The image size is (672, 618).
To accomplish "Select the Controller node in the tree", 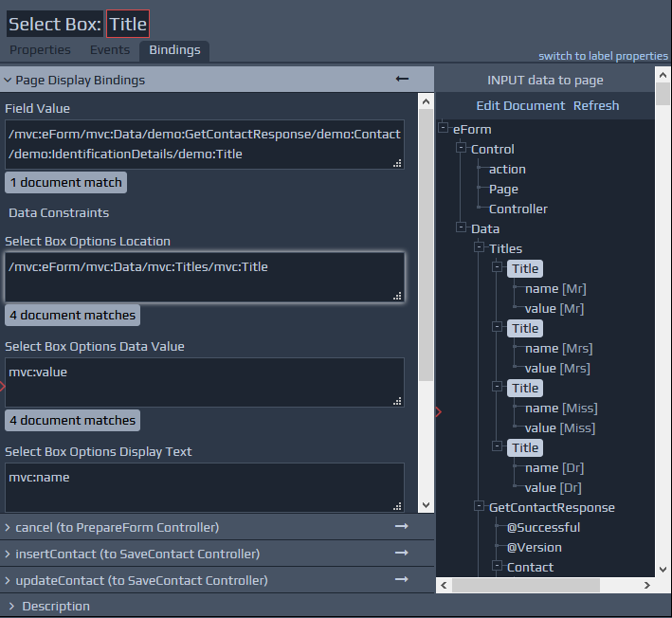I will (518, 209).
